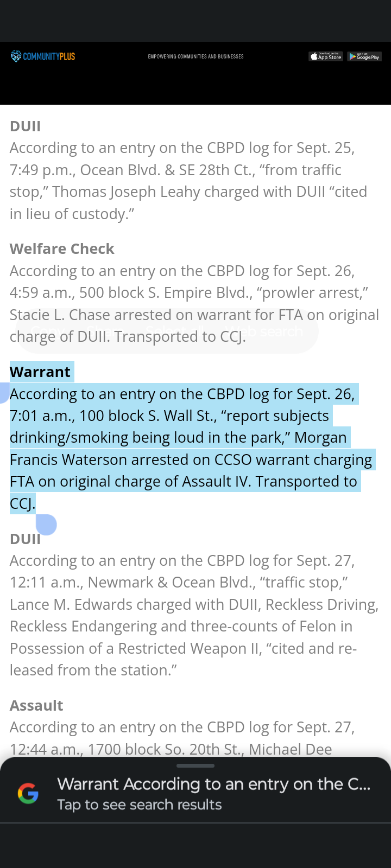Tap the drag handle on the search sheet

point(195,765)
